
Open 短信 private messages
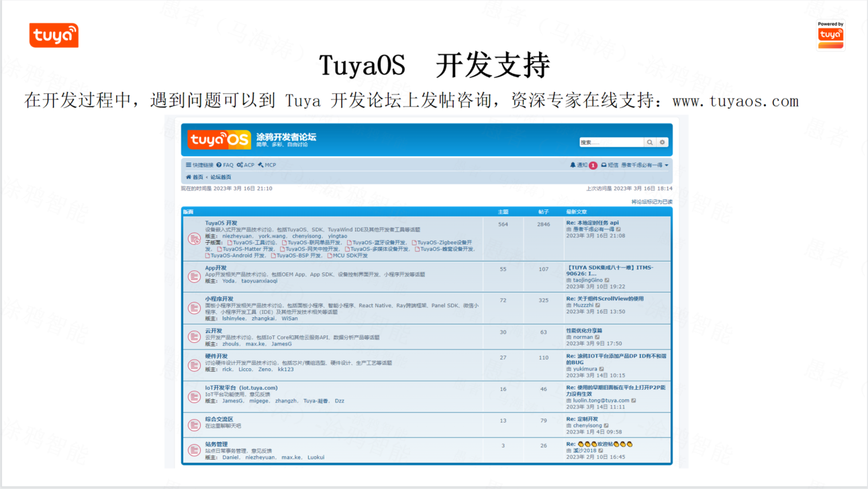pos(610,165)
